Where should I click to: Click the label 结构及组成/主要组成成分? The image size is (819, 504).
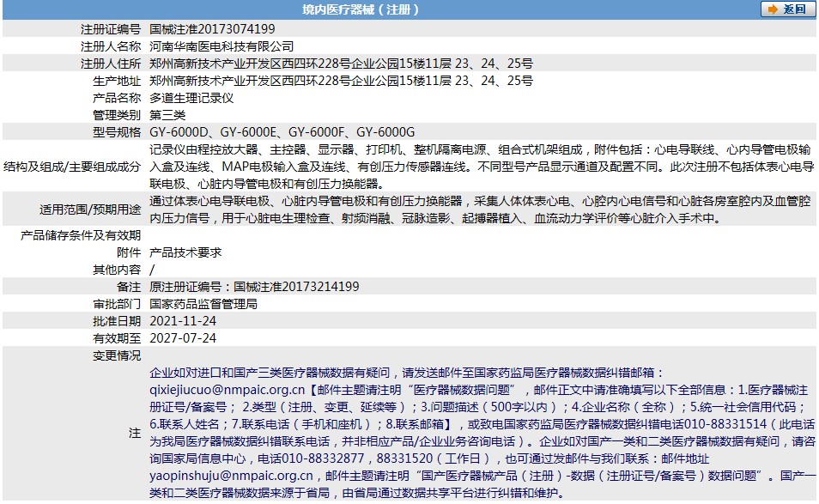click(72, 167)
